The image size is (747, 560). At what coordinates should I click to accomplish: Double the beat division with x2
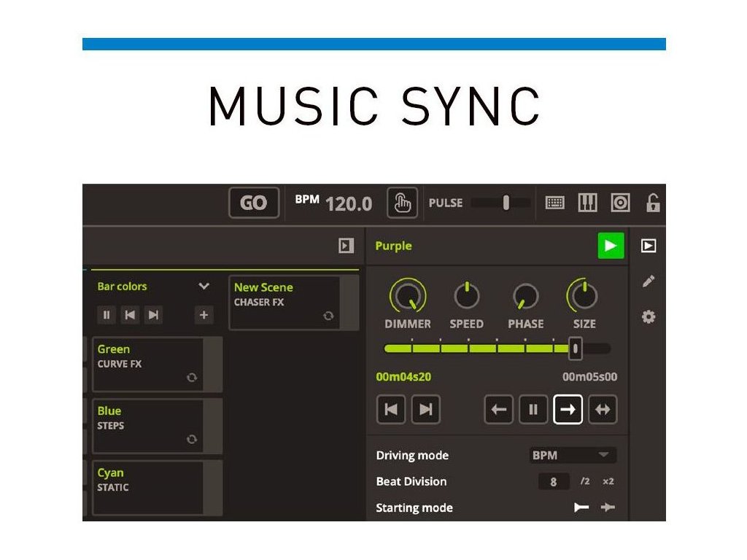click(x=608, y=481)
